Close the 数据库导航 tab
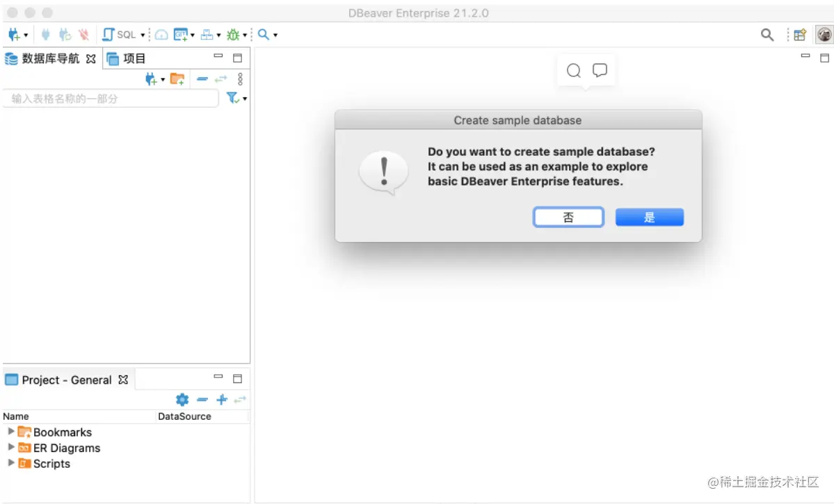This screenshot has height=504, width=834. click(x=91, y=59)
